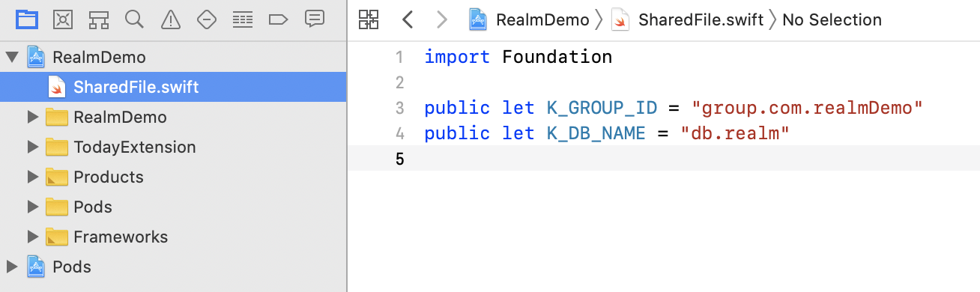The height and width of the screenshot is (292, 980).
Task: Click RealmDemo in the jump bar
Action: coord(542,20)
